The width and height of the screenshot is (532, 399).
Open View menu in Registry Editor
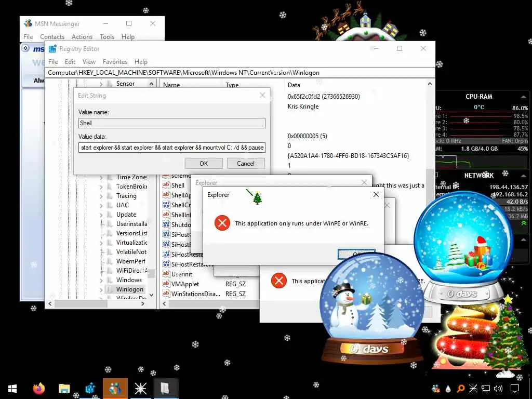[89, 62]
